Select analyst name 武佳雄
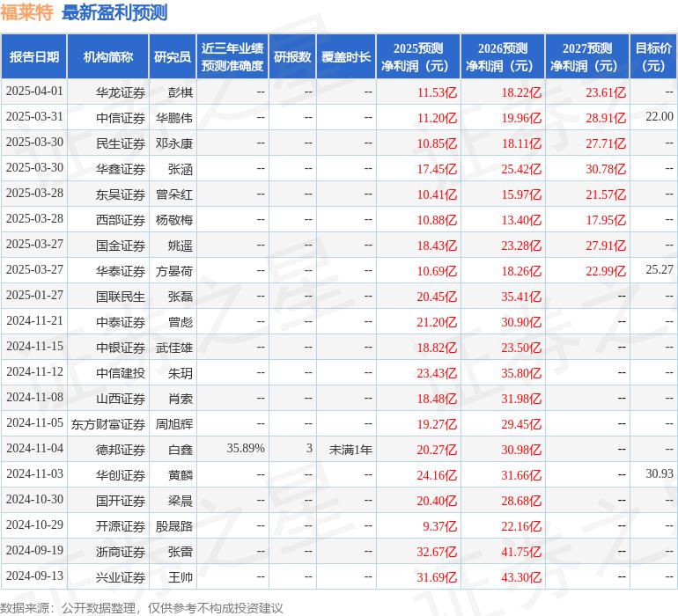This screenshot has height=616, width=678. tap(174, 347)
